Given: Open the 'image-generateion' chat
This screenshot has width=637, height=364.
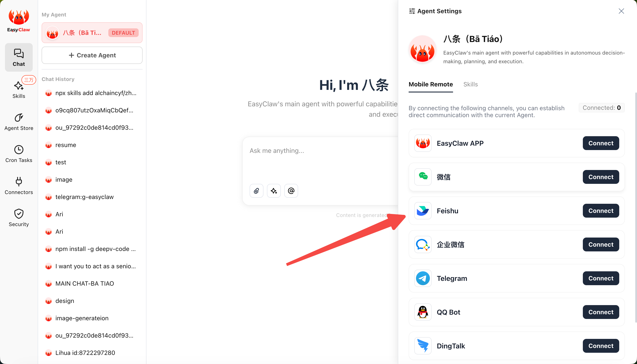Looking at the screenshot, I should 92,318.
